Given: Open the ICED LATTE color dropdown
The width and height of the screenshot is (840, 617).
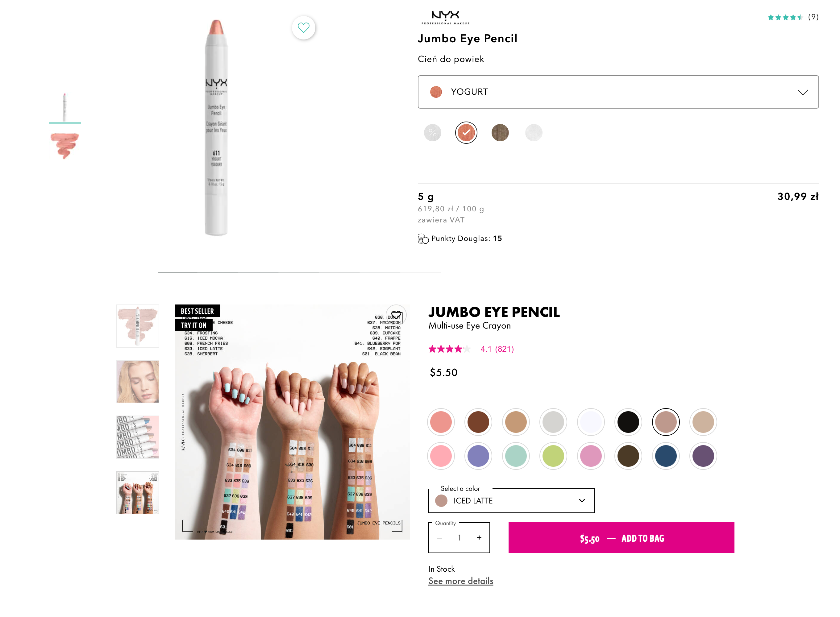Looking at the screenshot, I should point(511,500).
